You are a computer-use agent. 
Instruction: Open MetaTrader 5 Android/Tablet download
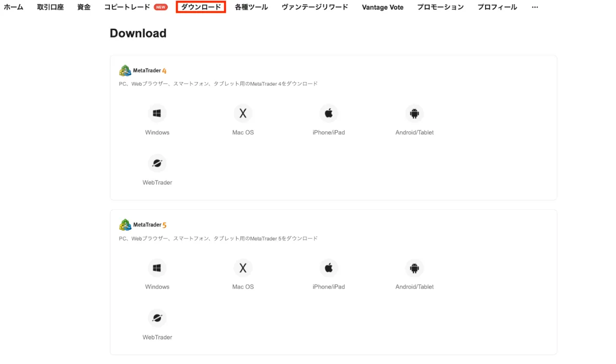(x=414, y=268)
